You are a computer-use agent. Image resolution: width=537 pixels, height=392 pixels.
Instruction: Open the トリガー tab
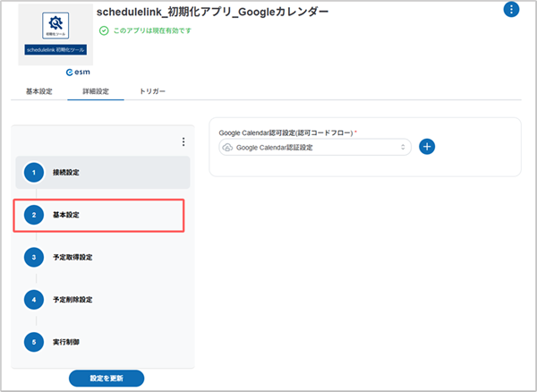coord(152,91)
